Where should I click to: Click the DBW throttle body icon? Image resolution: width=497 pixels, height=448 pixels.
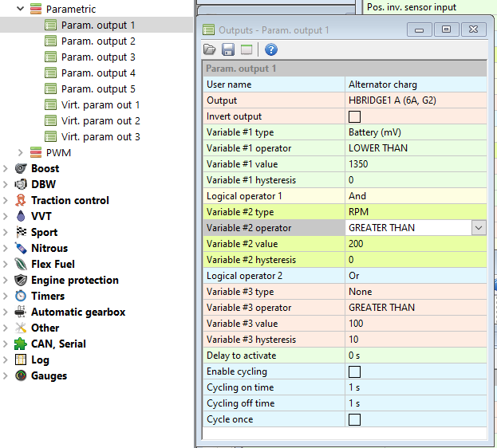(21, 184)
